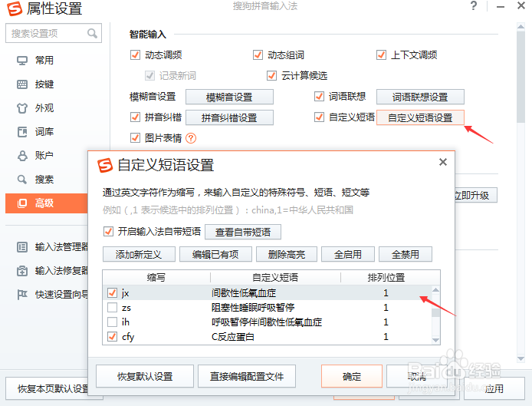Open the 自定义短语设置 button

(x=420, y=118)
